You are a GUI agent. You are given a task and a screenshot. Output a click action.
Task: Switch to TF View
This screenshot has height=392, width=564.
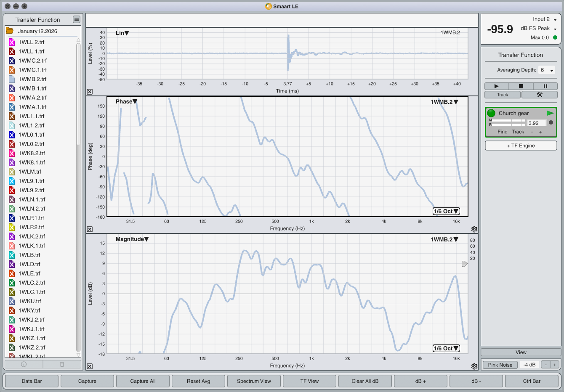[309, 381]
